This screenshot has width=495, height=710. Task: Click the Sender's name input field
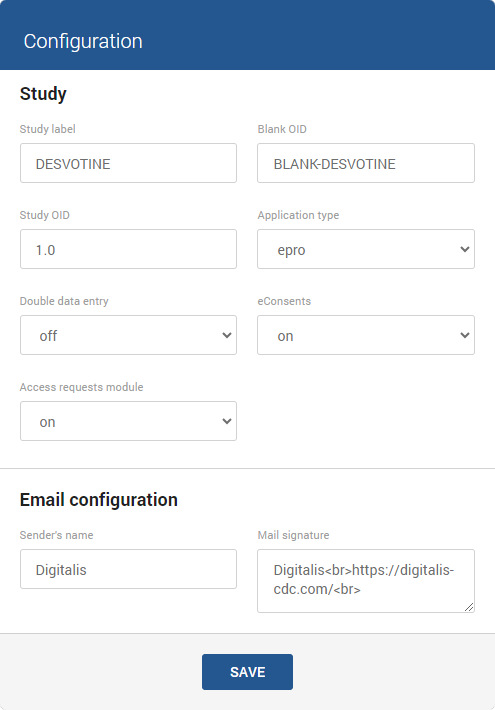click(x=128, y=569)
